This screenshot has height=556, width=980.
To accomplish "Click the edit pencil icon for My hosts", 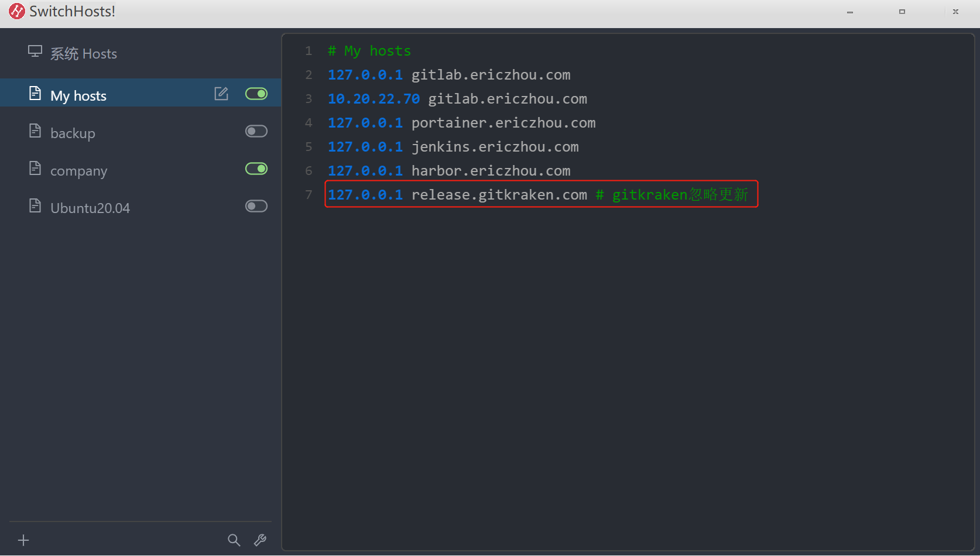I will pyautogui.click(x=221, y=94).
